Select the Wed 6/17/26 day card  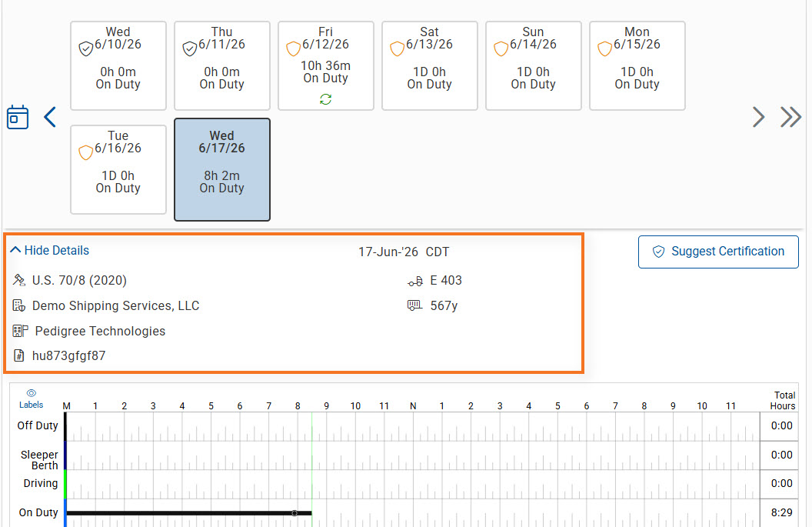222,169
